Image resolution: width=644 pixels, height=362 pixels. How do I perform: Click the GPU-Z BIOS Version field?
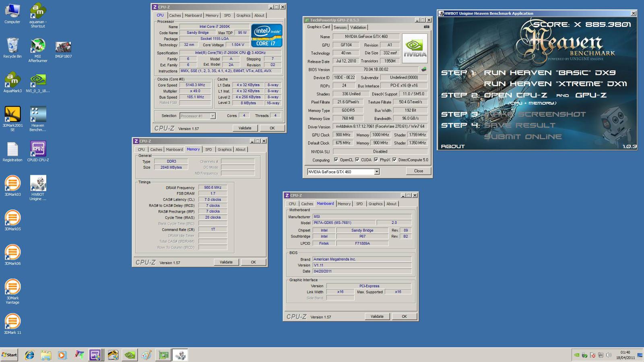(x=376, y=70)
